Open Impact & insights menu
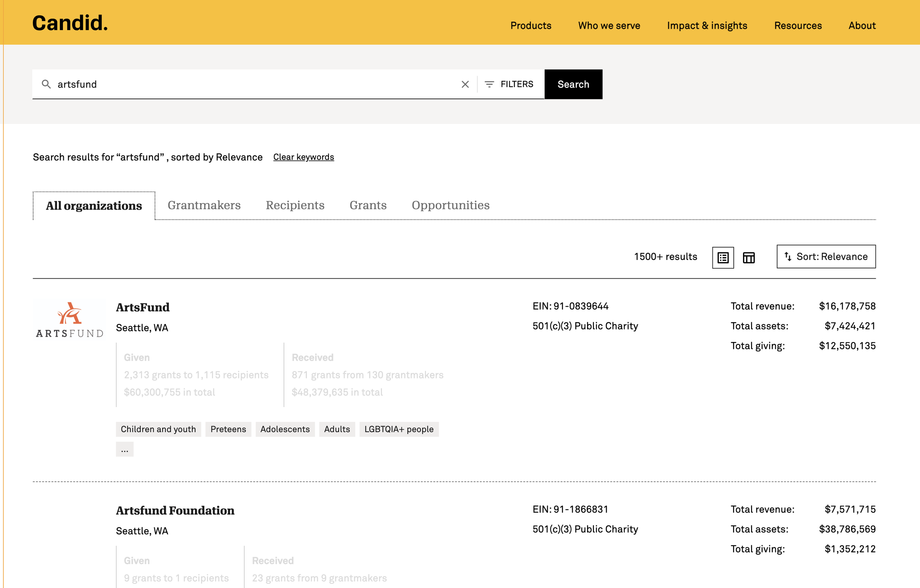This screenshot has width=920, height=588. tap(707, 26)
